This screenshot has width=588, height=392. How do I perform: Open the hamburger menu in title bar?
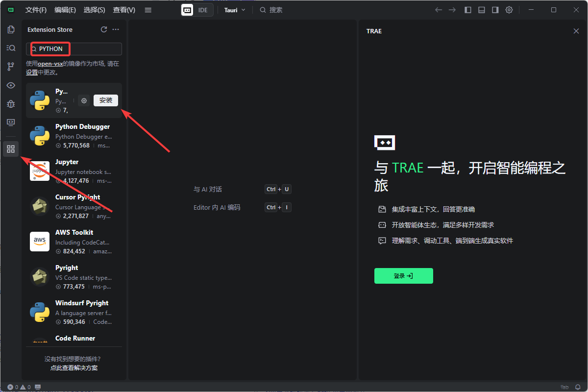[148, 10]
